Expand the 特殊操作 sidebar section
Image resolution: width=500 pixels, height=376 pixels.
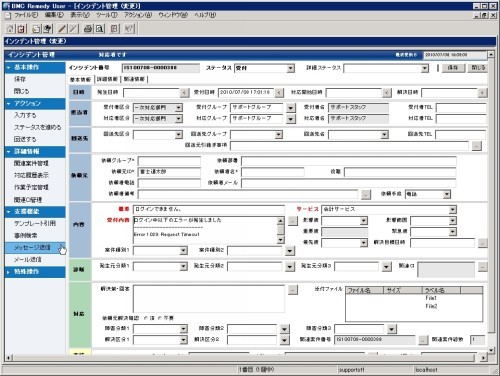[35, 272]
